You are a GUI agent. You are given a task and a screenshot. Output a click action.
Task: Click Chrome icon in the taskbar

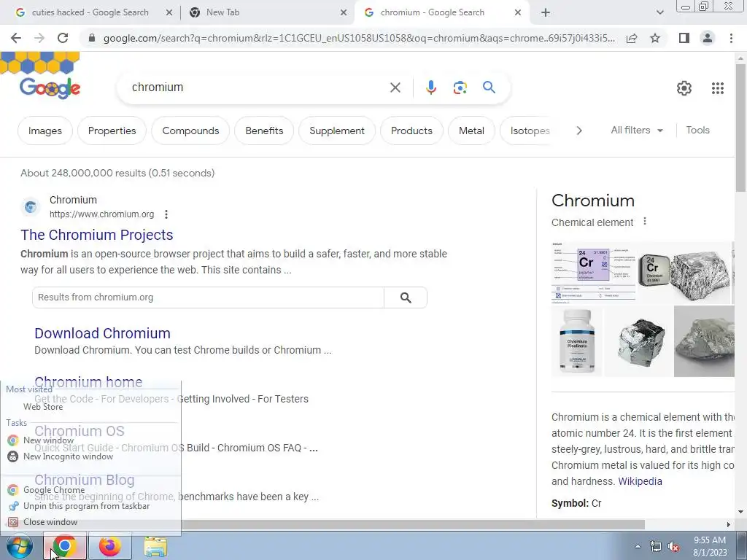pos(65,546)
